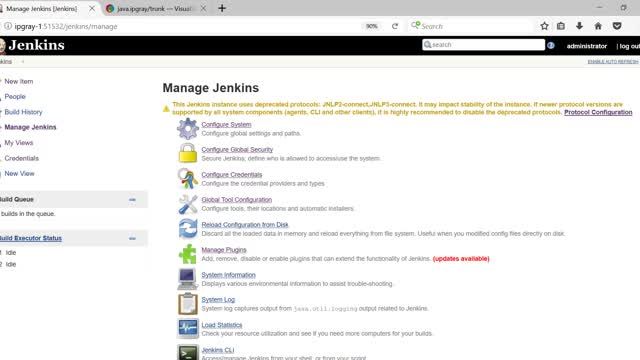Screen dimensions: 640x360
Task: Collapse the Build Executor Status panel
Action: (x=132, y=238)
